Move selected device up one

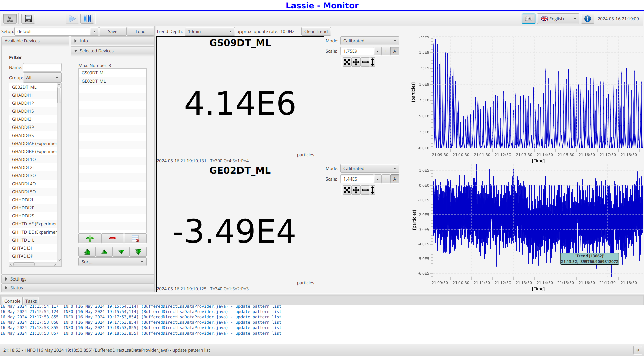pos(104,252)
